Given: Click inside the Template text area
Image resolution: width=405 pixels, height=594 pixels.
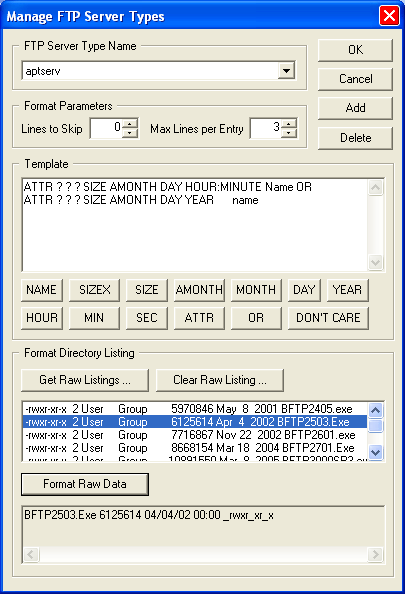Looking at the screenshot, I should [x=195, y=225].
